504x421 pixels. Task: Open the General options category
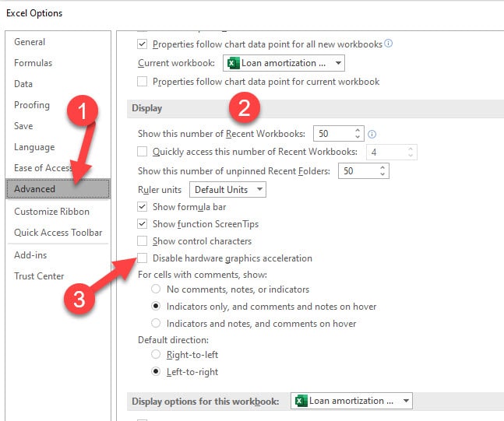pyautogui.click(x=30, y=42)
